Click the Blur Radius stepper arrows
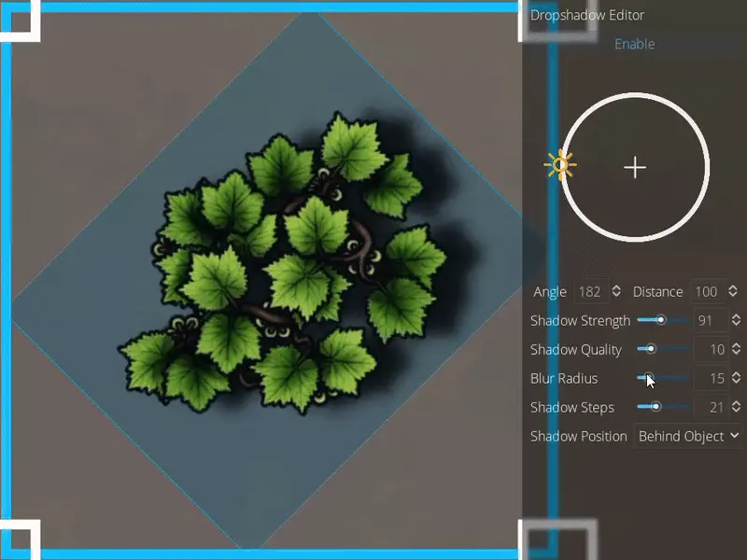 (x=737, y=379)
